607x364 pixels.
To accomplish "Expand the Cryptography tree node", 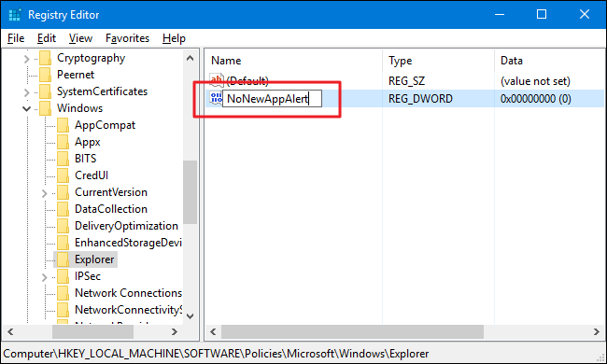I will point(26,59).
